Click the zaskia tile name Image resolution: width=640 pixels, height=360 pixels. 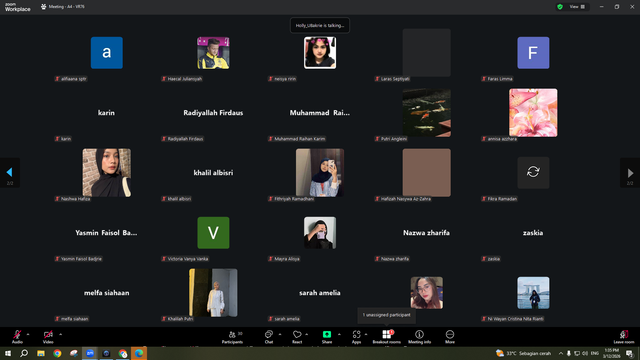click(533, 233)
